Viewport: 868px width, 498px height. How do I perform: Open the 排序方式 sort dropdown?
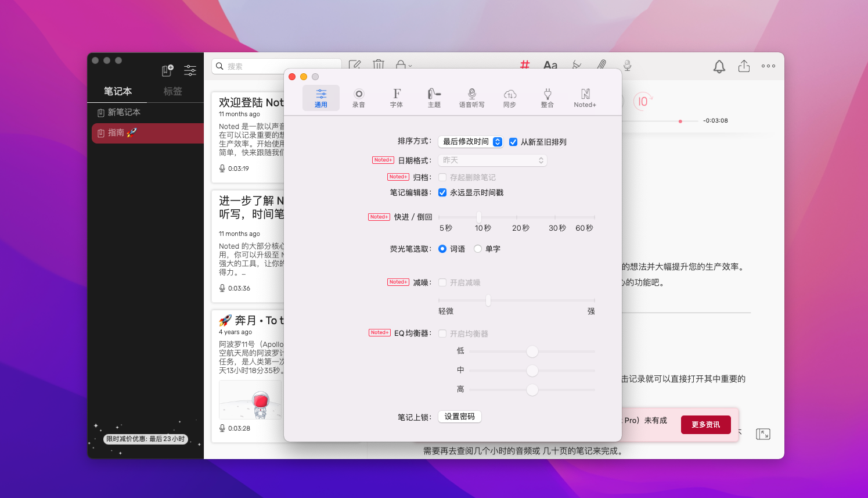click(x=472, y=142)
